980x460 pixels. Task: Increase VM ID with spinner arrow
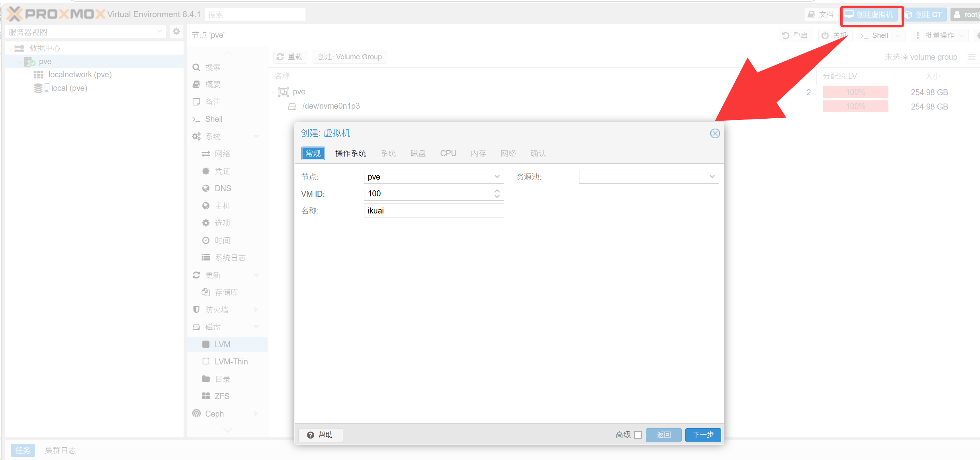click(x=497, y=191)
